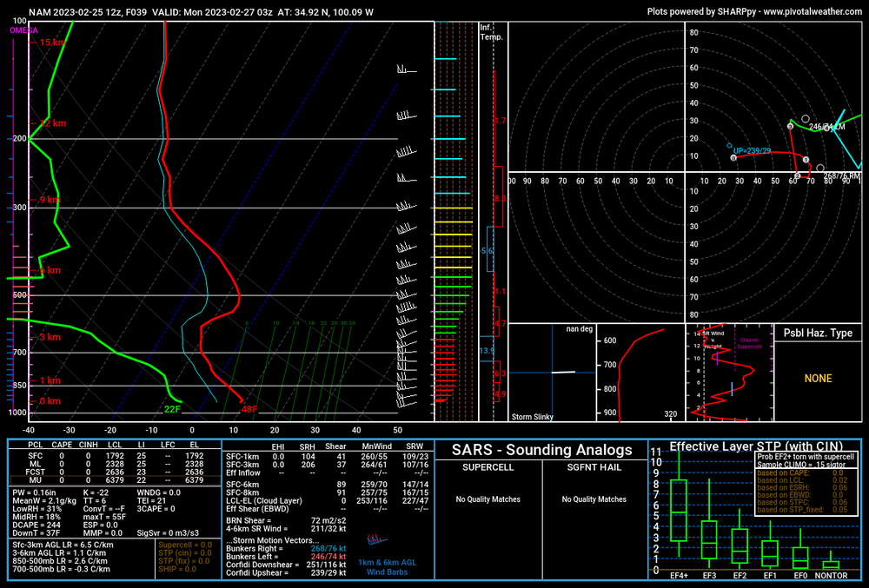Click the 'Sfc-3km AGL LR = 6.5 C/km' line
869x588 pixels.
point(63,545)
